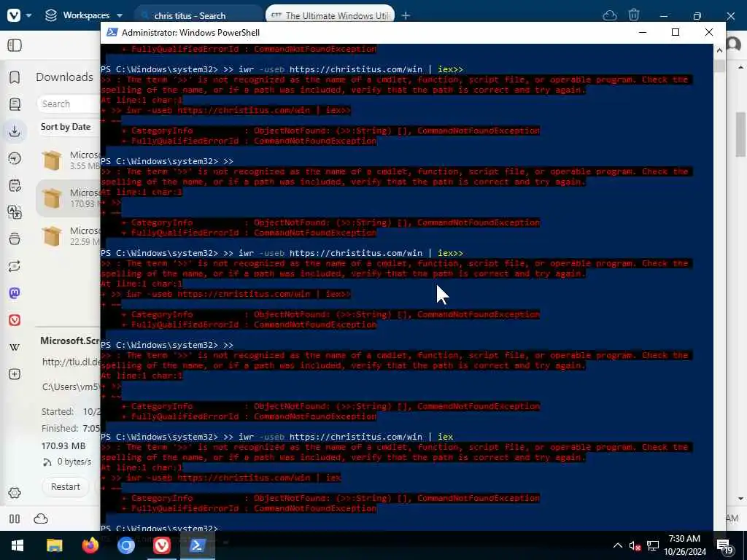Click the Vivaldi sync cloud icon in the tab bar

[x=610, y=16]
